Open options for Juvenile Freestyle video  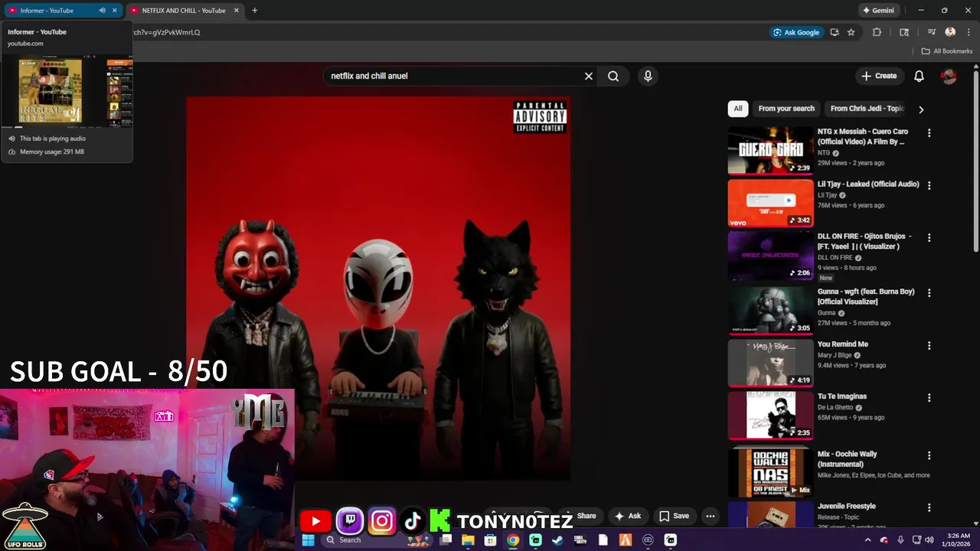929,507
